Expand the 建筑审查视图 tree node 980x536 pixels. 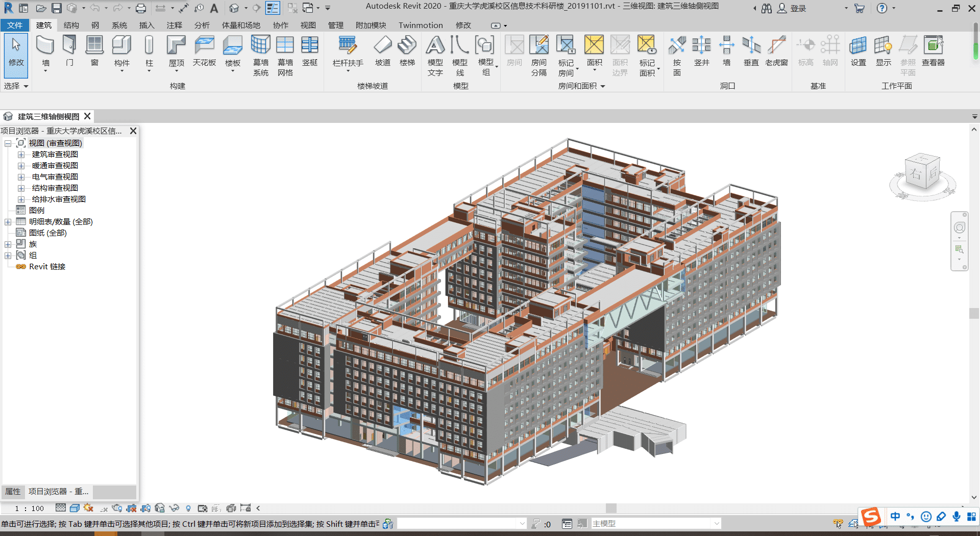(21, 155)
